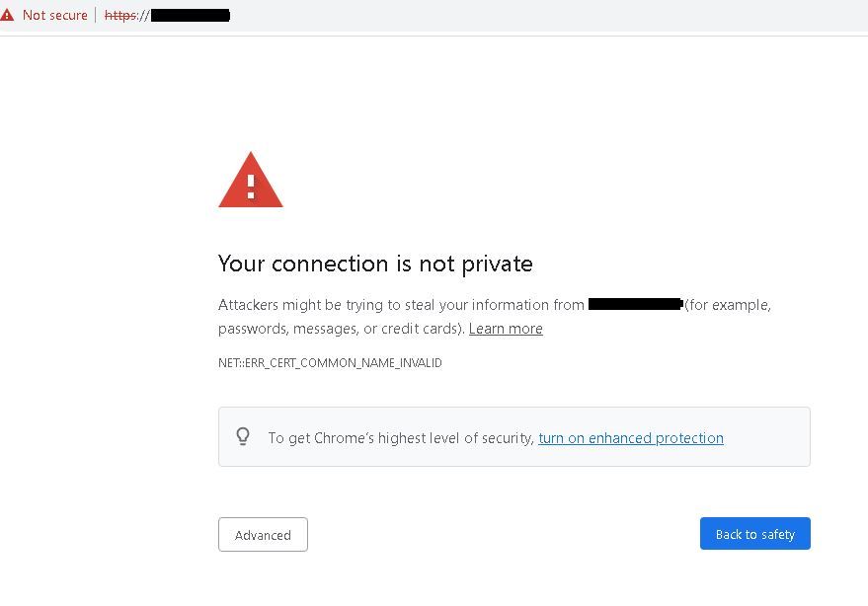Click the "(for example," text in warning
The width and height of the screenshot is (868, 606).
[729, 305]
